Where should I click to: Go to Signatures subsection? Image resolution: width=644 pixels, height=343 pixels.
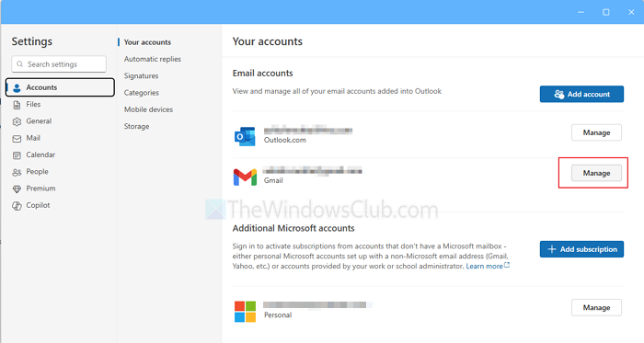141,76
